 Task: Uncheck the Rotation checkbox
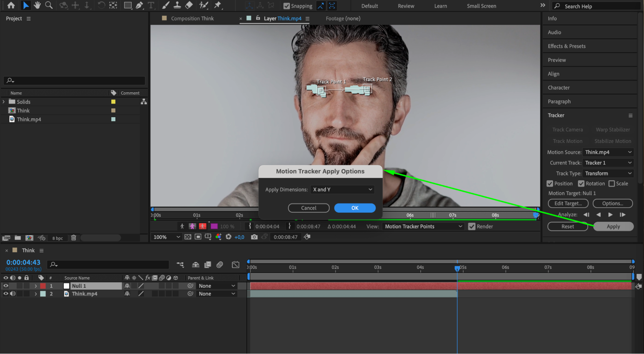(x=581, y=183)
